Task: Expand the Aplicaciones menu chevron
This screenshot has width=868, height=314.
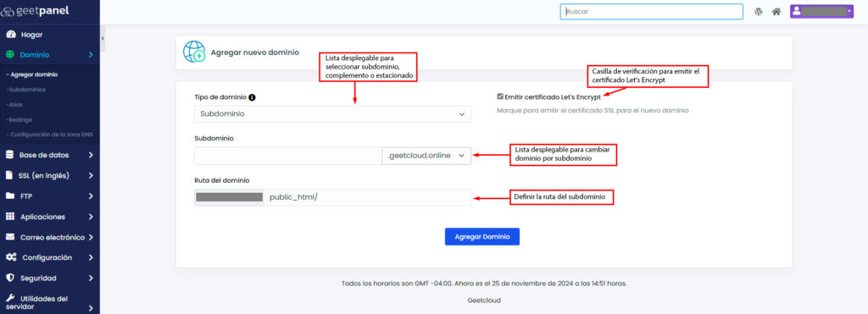Action: click(91, 217)
